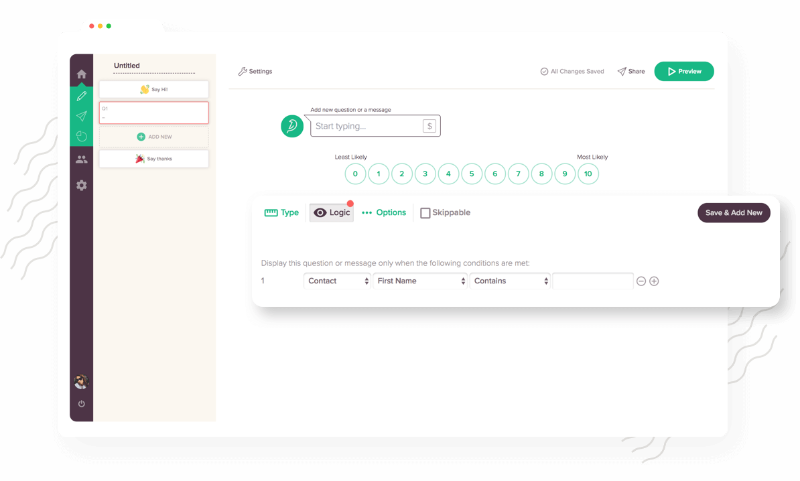The height and width of the screenshot is (481, 800).
Task: Add a condition with the plus icon
Action: click(654, 281)
